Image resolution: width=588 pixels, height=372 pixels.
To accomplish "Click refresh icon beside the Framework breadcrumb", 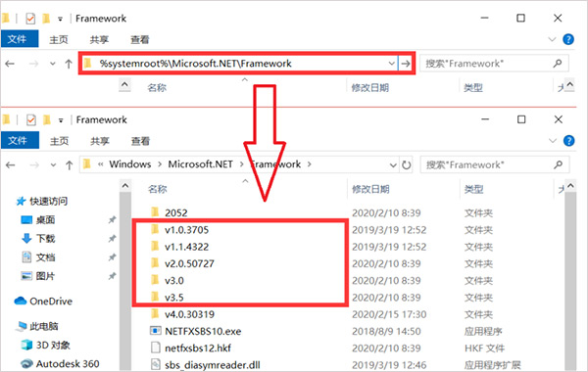I will click(406, 164).
